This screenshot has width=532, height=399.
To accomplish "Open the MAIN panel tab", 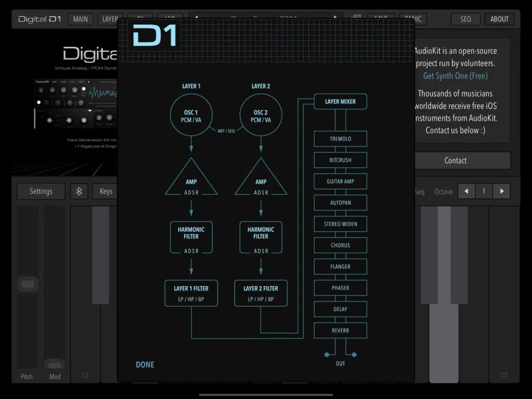I will coord(80,19).
